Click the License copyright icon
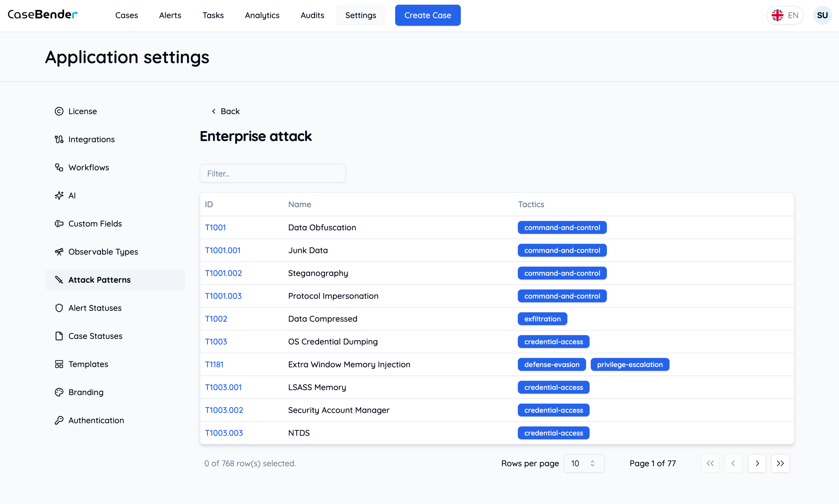 tap(59, 112)
